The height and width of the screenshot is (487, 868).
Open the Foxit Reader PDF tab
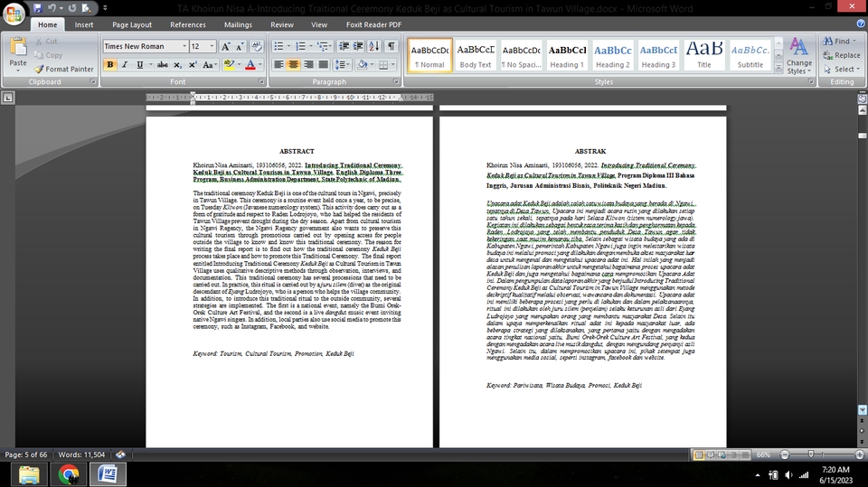pyautogui.click(x=373, y=25)
